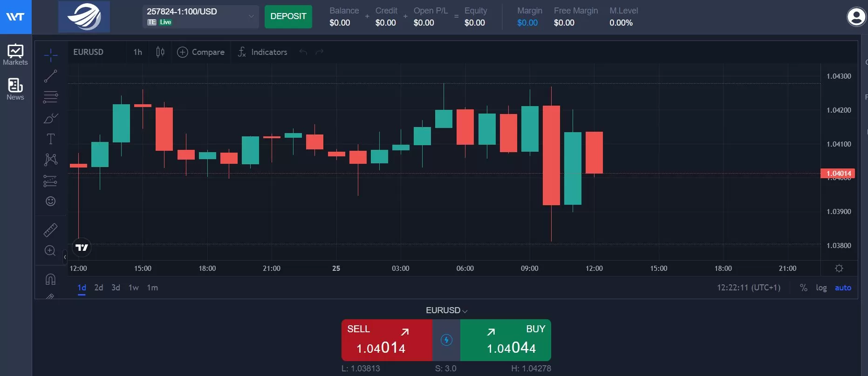Click the Margin $0.00 value
868x376 pixels.
tap(527, 23)
